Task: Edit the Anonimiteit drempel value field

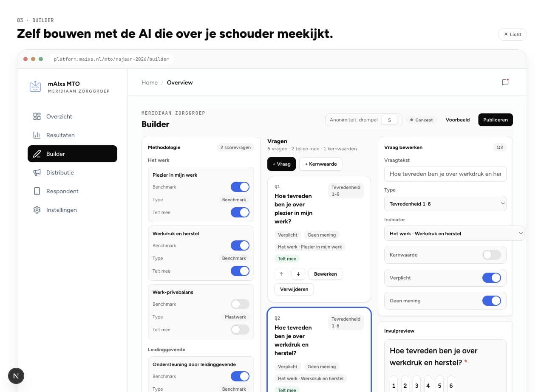Action: (x=389, y=120)
